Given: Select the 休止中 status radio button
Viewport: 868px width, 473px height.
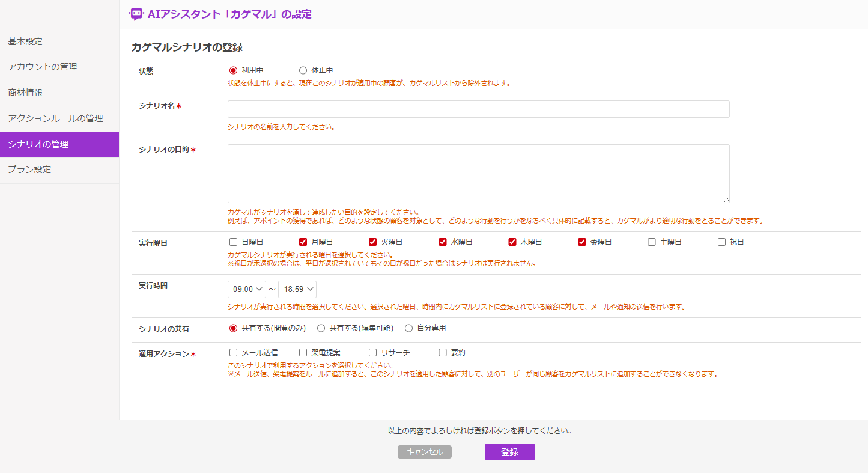Looking at the screenshot, I should click(303, 70).
